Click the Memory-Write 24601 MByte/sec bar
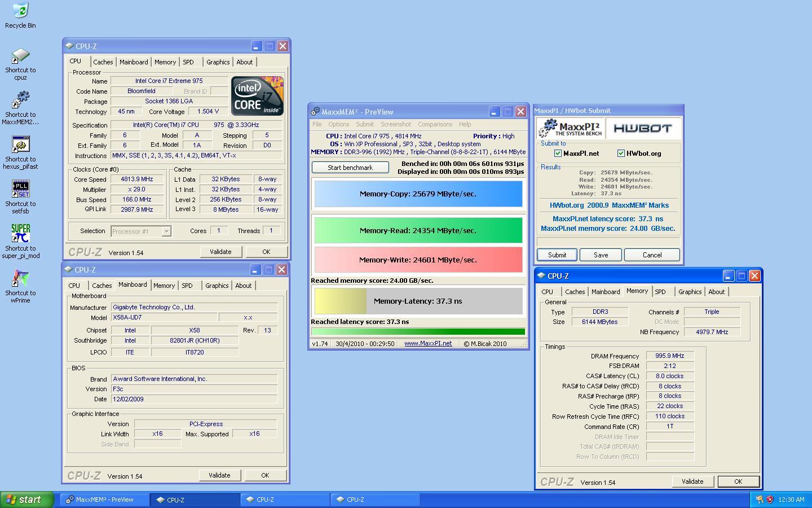This screenshot has height=508, width=812. [418, 260]
